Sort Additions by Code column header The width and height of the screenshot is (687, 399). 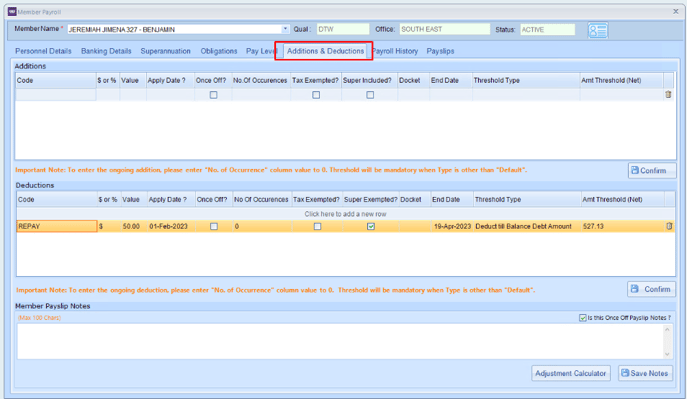[x=56, y=81]
